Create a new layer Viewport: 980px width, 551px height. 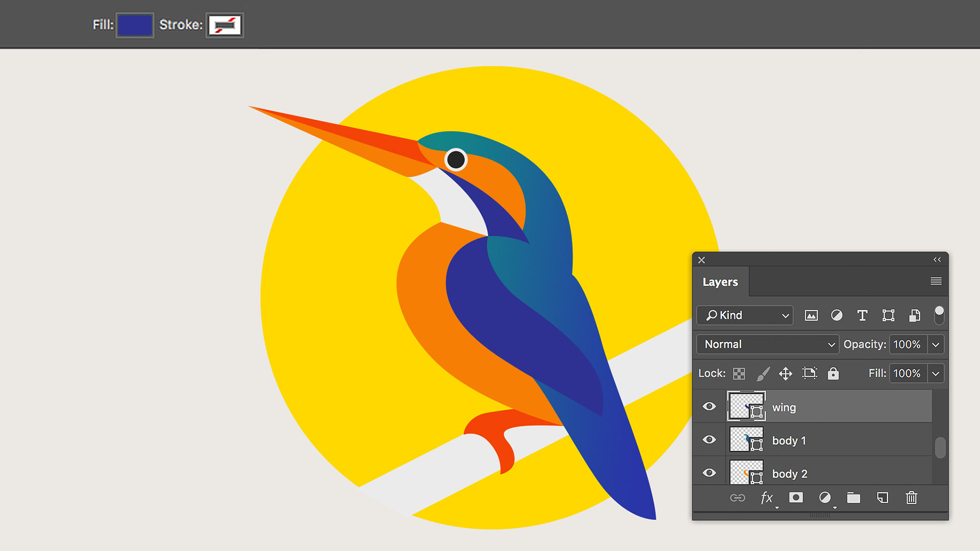[x=882, y=498]
